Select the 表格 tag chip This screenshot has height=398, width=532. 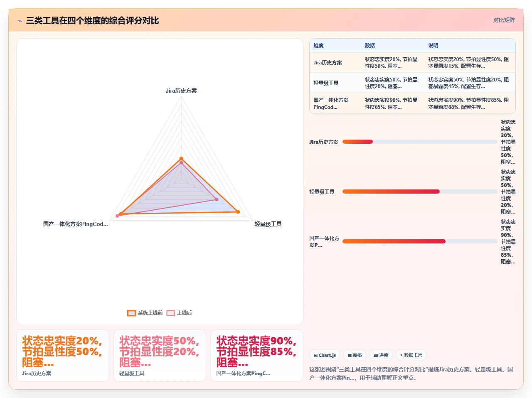click(x=355, y=355)
